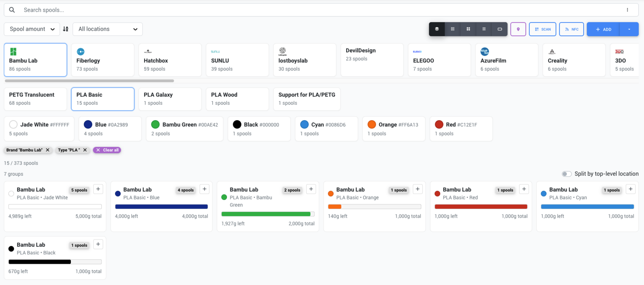Remove the Brand "Bambu Lab" filter chip
Viewport: 644px width, 285px height.
click(47, 150)
